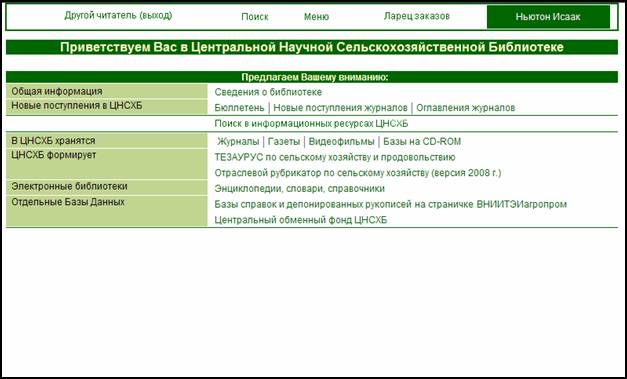
Task: Open Новые поступления журналов link
Action: click(340, 108)
